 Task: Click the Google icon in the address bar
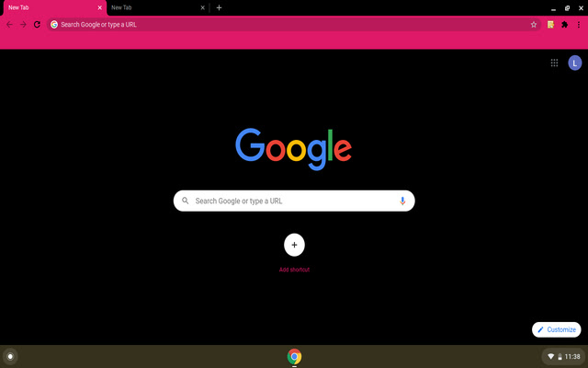point(54,25)
